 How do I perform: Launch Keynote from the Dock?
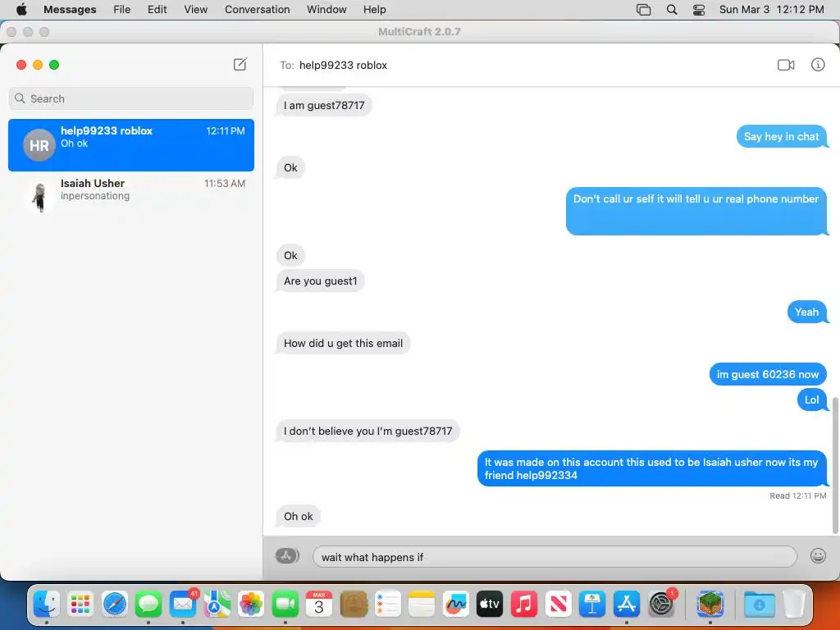click(592, 605)
